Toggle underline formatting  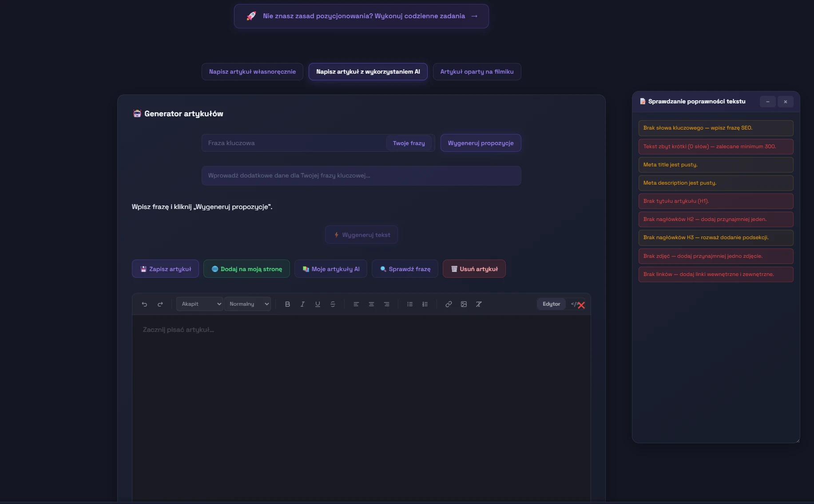click(318, 304)
